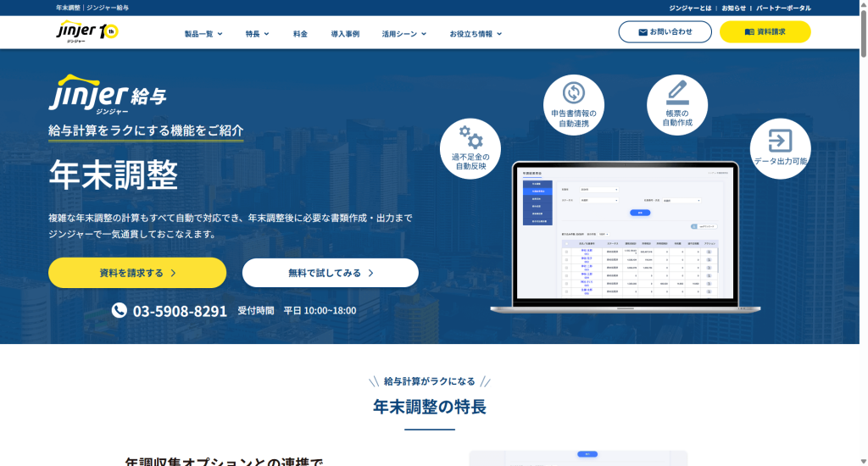
Task: Click the jinjer 10th logo in header
Action: coord(87,32)
